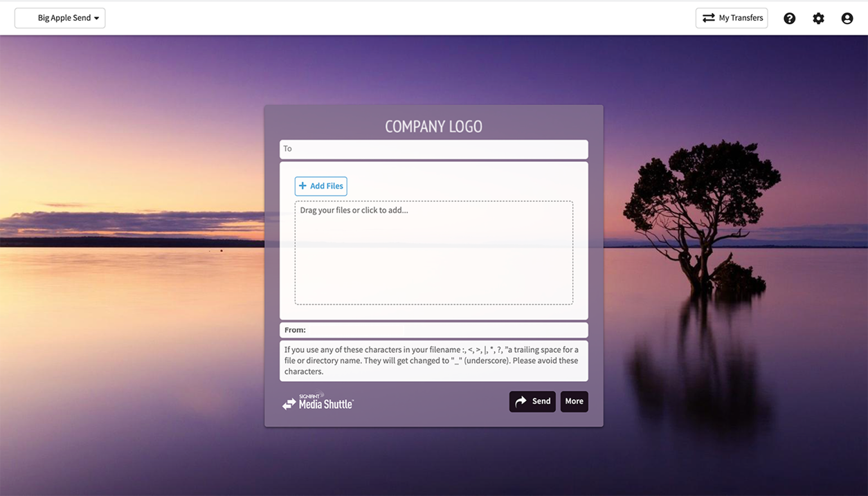Screen dimensions: 868x496
Task: Click the curved arrow icon on Send
Action: pyautogui.click(x=521, y=401)
